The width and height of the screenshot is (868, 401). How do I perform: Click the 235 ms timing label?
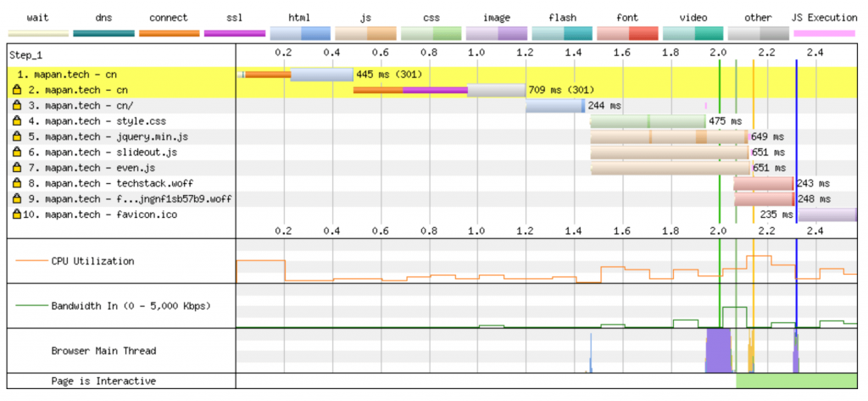(776, 214)
